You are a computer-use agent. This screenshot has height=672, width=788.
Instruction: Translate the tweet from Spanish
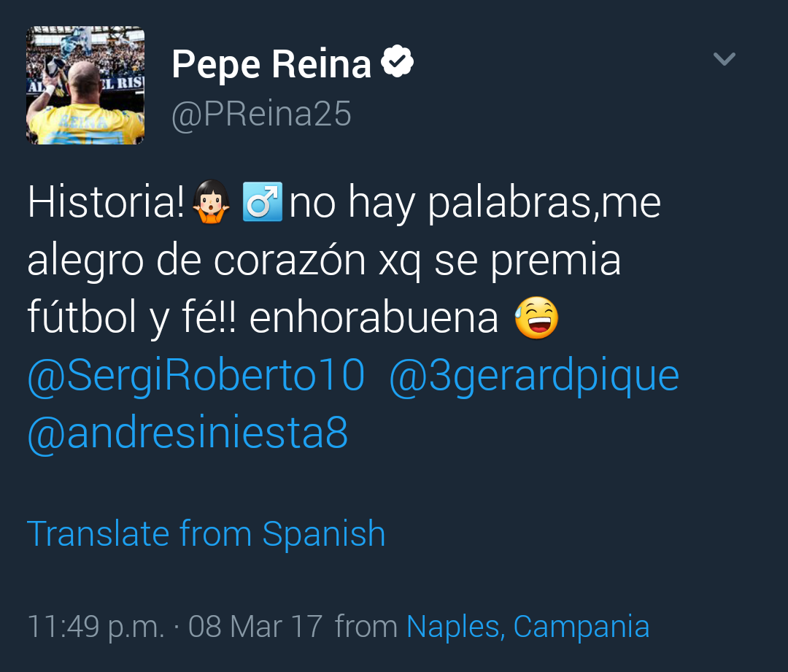(x=206, y=533)
